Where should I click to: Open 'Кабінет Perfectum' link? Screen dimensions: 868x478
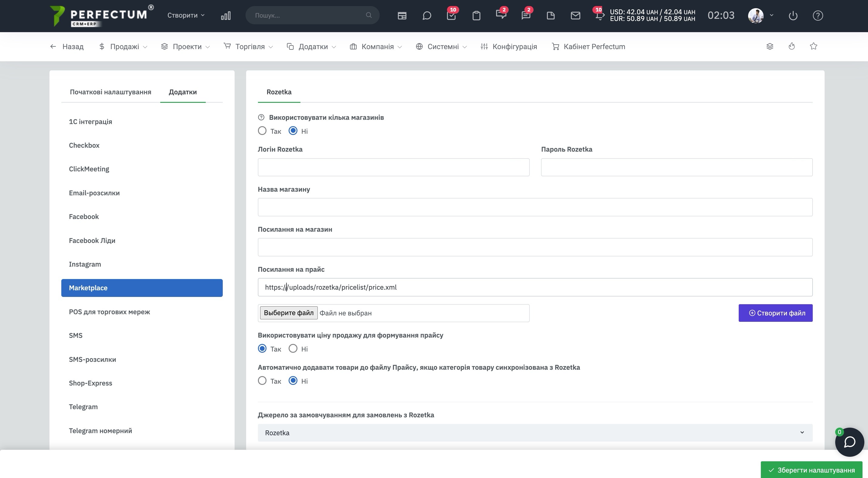pos(588,46)
